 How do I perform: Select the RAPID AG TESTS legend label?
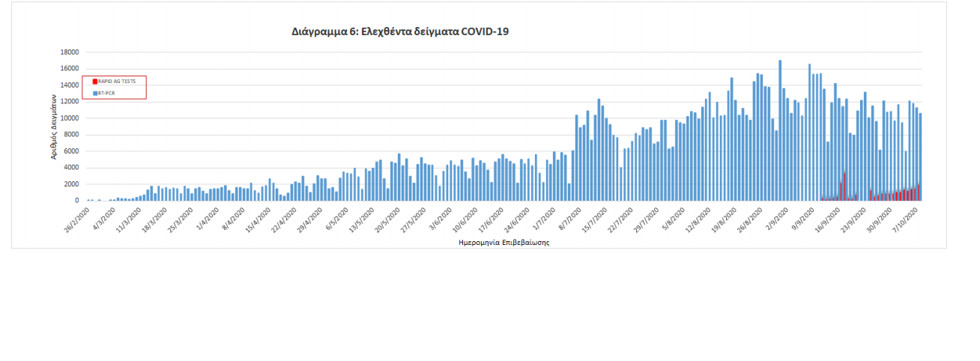click(x=117, y=82)
